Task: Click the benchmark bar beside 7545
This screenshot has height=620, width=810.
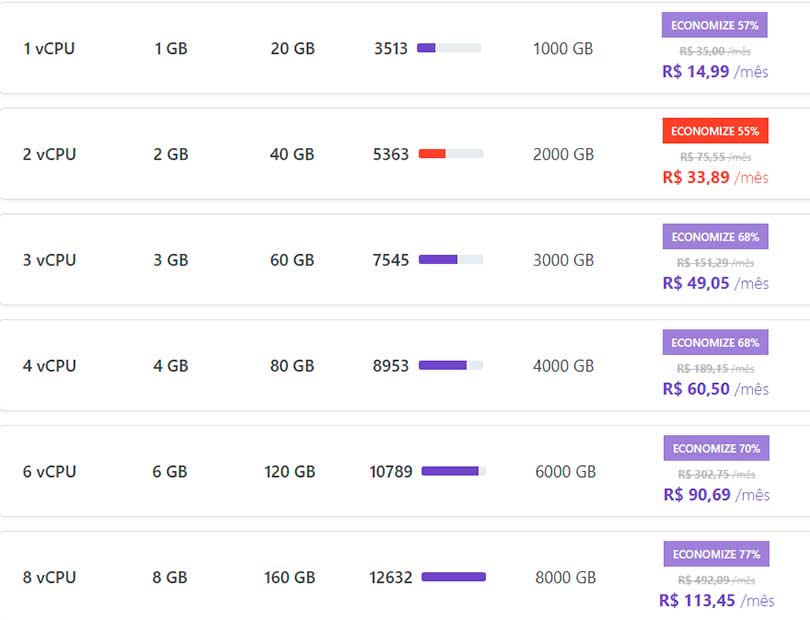Action: click(x=450, y=260)
